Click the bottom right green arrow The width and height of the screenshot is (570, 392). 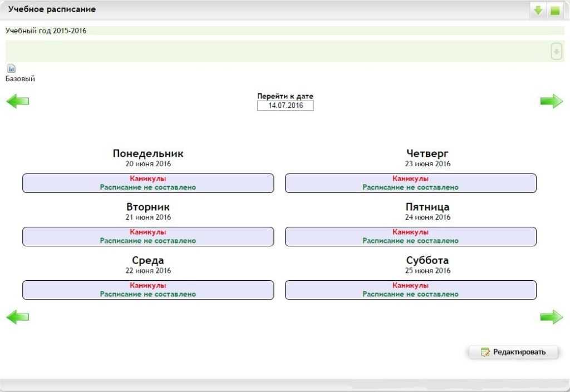pyautogui.click(x=552, y=317)
